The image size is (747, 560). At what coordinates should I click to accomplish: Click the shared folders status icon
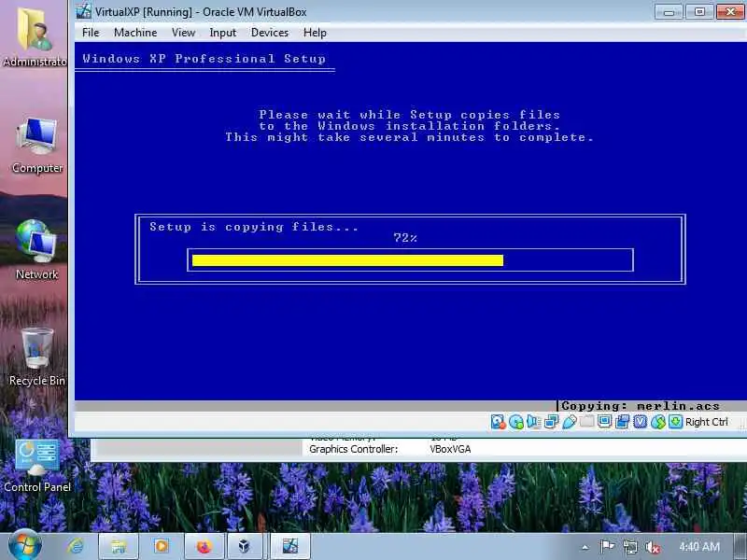point(587,422)
